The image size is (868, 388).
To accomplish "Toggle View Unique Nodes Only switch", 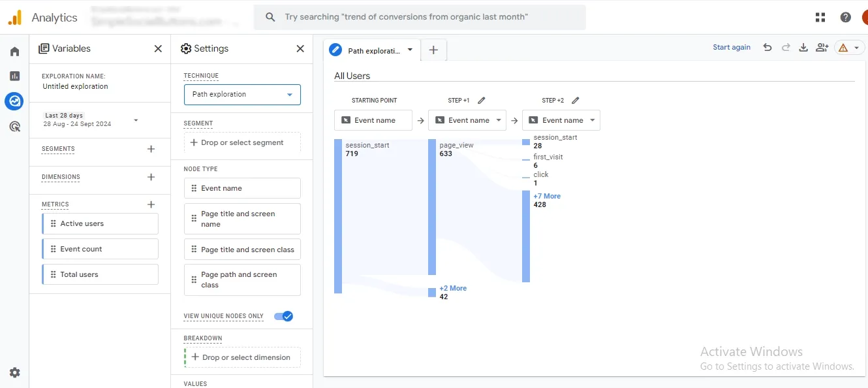I will [284, 316].
